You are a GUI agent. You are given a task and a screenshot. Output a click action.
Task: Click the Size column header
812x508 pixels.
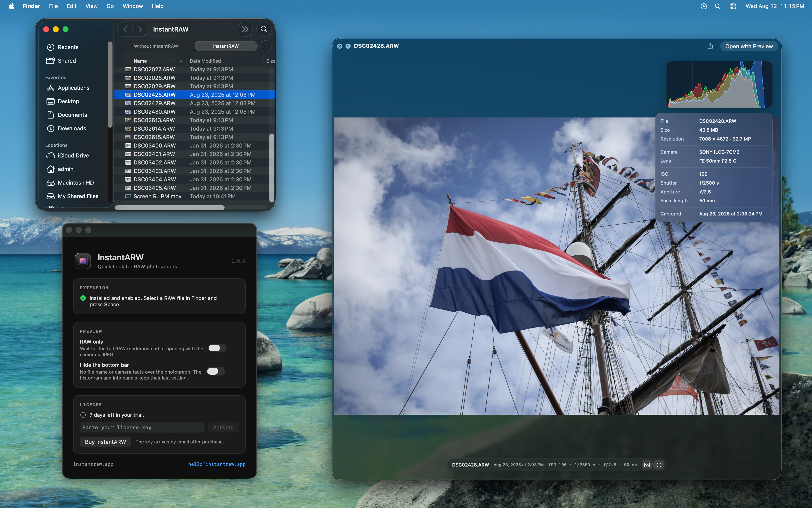[x=270, y=61]
